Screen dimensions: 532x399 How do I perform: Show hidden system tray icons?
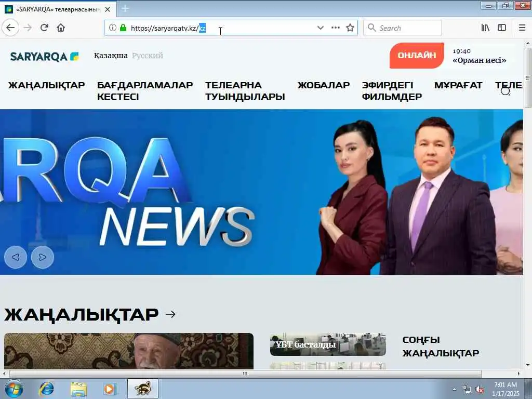point(454,390)
